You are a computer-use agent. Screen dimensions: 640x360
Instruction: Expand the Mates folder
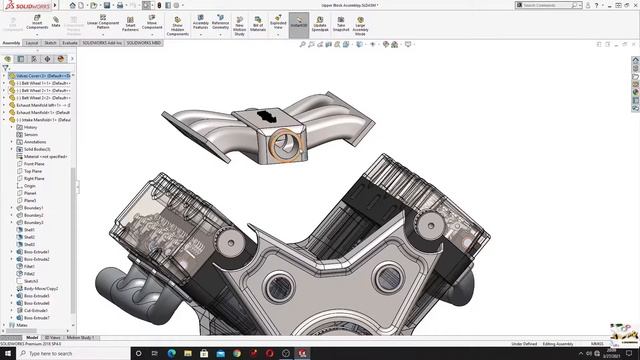pos(4,325)
